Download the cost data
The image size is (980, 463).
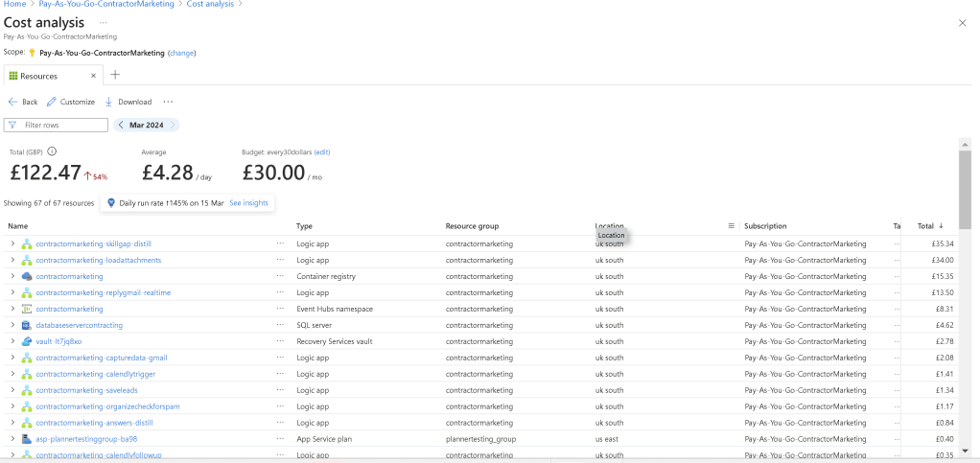(x=128, y=102)
